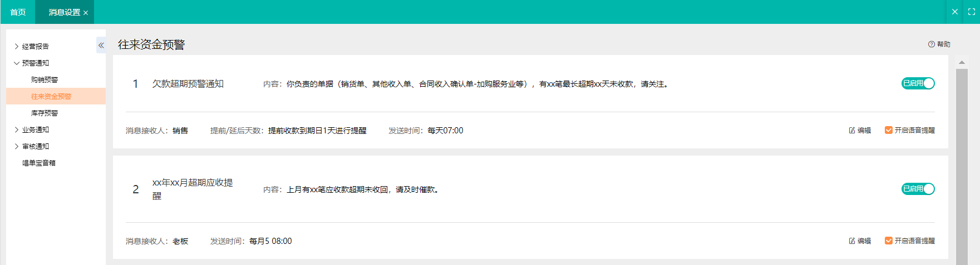Viewport: 980px width, 265px height.
Task: Click recipient value 老板
Action: [x=180, y=241]
